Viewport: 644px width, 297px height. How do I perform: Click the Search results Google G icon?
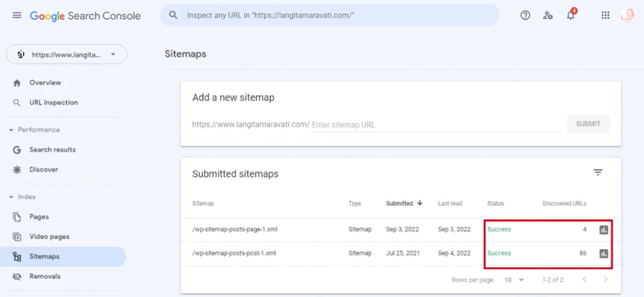point(17,150)
